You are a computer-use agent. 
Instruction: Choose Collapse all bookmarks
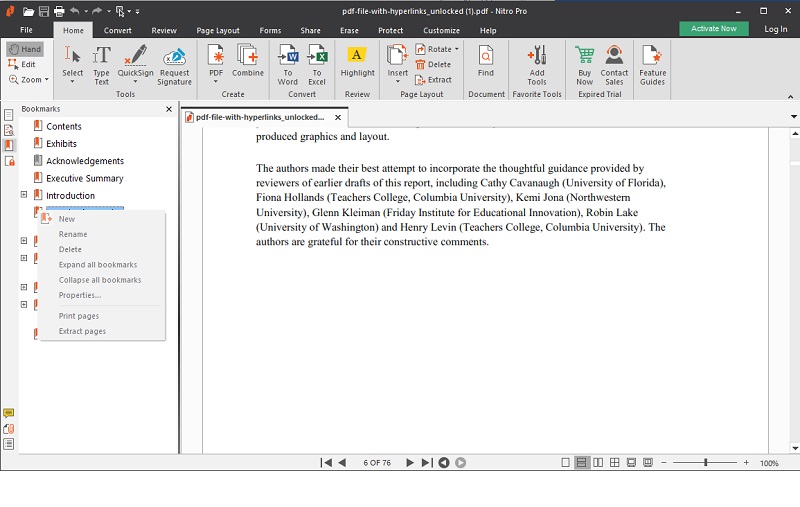102,280
